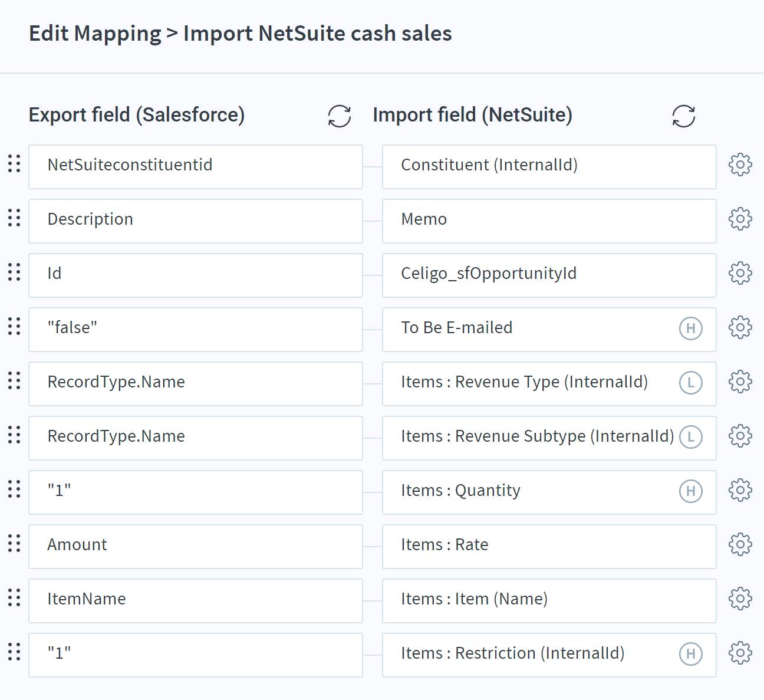Click lookup L badge on Revenue Subtype
The width and height of the screenshot is (764, 700).
click(x=691, y=436)
